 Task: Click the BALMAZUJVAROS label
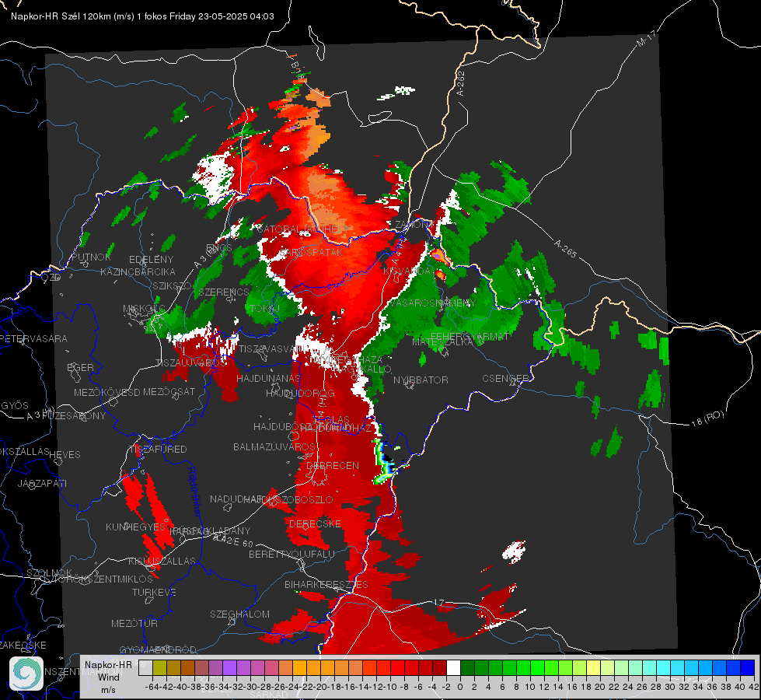click(x=274, y=446)
